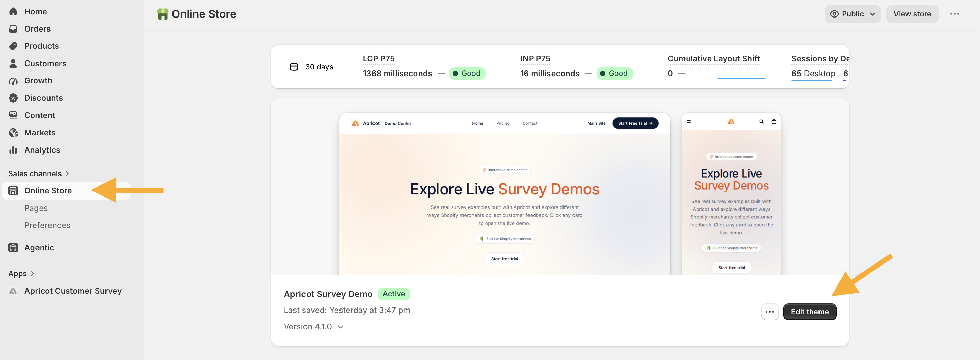Click the desktop theme preview thumbnail

pyautogui.click(x=504, y=194)
